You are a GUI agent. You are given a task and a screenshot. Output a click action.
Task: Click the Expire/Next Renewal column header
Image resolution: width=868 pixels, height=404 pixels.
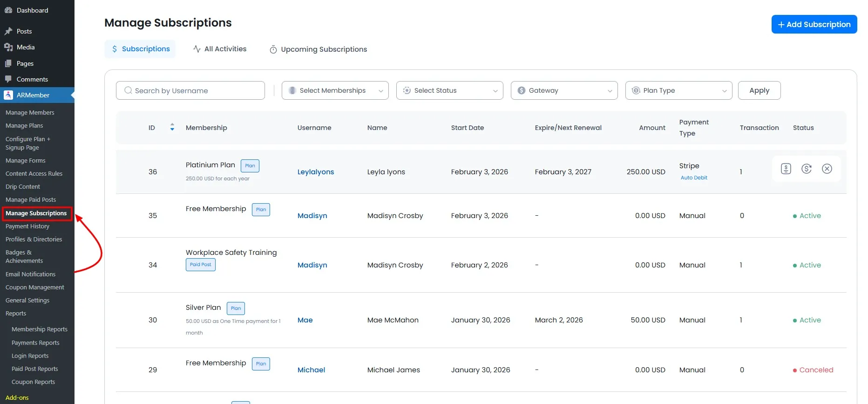tap(568, 128)
